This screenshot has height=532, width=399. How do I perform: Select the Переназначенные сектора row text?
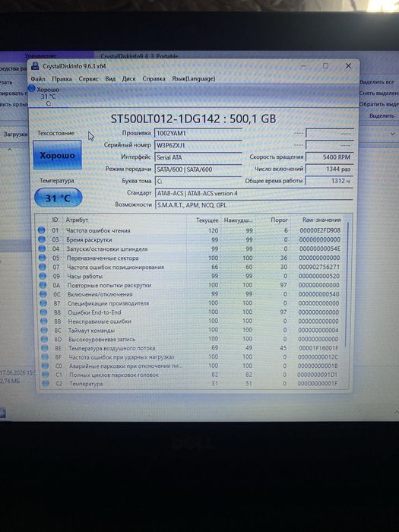[103, 258]
